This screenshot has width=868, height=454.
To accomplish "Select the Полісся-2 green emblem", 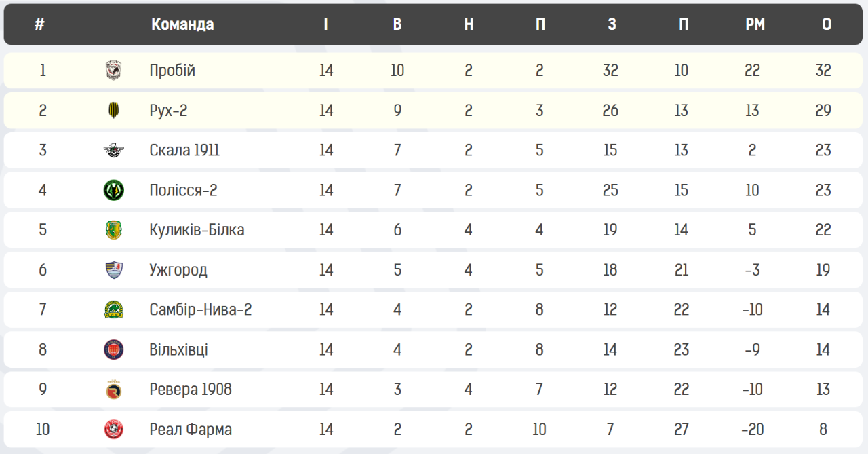I will (x=114, y=190).
